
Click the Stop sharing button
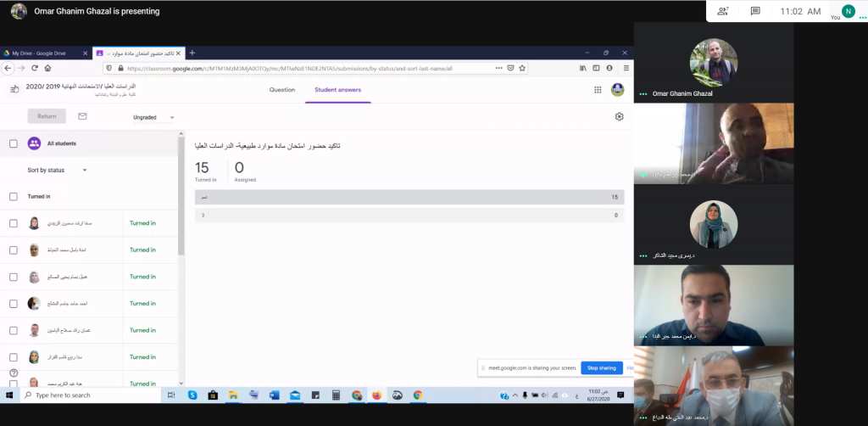click(601, 368)
